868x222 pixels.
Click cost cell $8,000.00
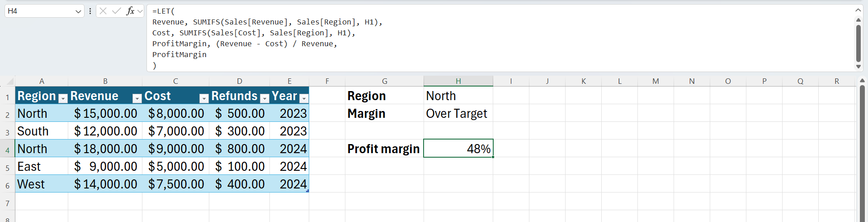pos(175,113)
